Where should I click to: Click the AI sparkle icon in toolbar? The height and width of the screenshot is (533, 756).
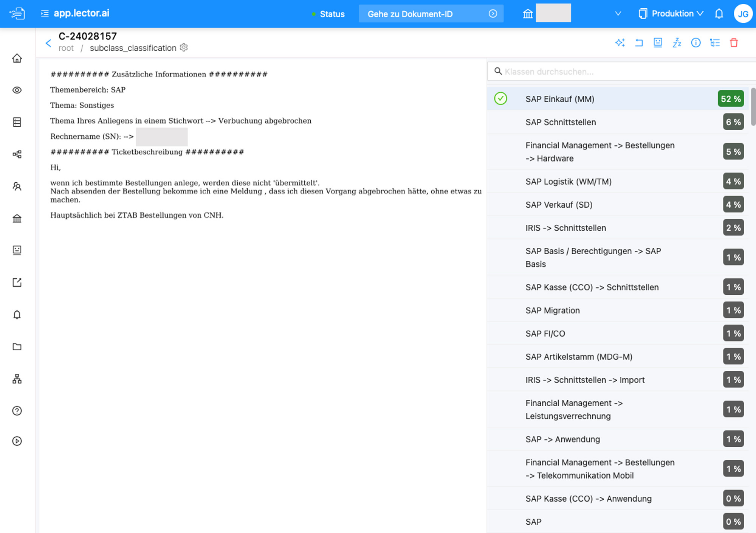click(620, 43)
